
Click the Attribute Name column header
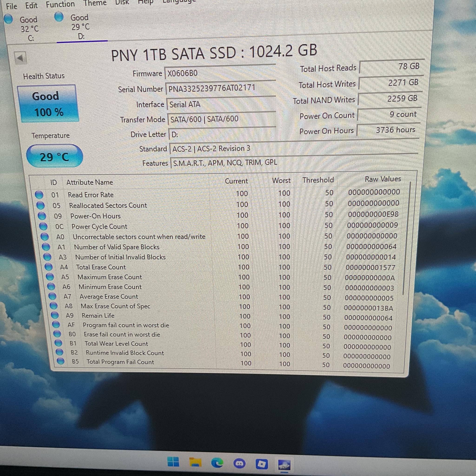tap(90, 182)
